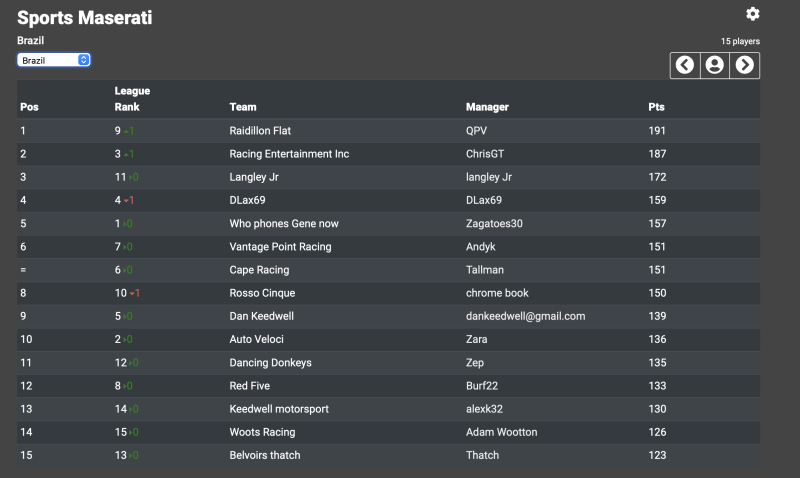Image resolution: width=800 pixels, height=478 pixels.
Task: Select the Keedwell motorsport team
Action: (x=279, y=409)
